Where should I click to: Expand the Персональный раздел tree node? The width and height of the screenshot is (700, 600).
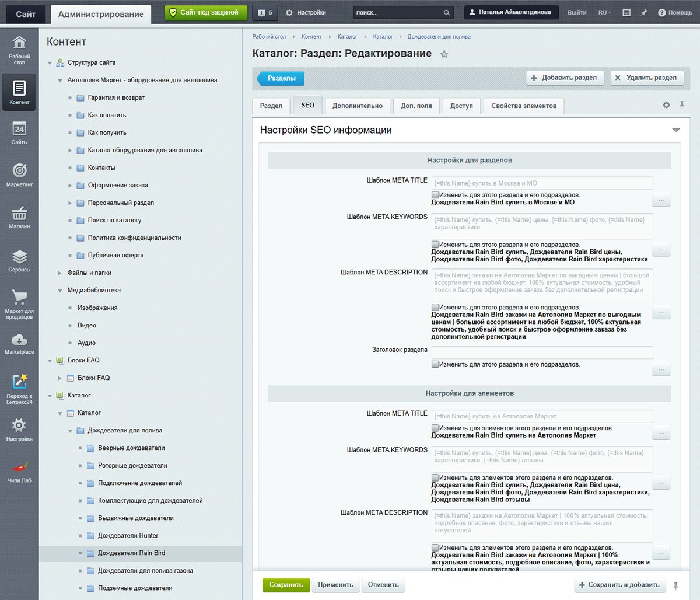click(x=70, y=203)
